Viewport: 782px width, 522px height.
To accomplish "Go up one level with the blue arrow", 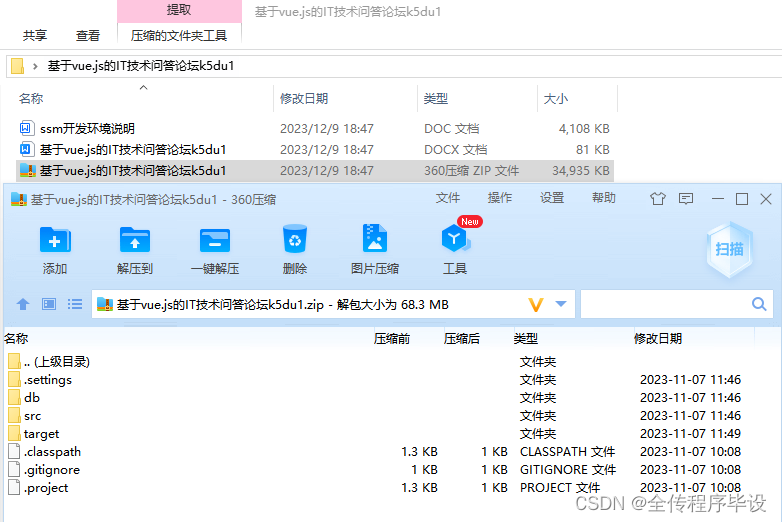I will (x=23, y=304).
